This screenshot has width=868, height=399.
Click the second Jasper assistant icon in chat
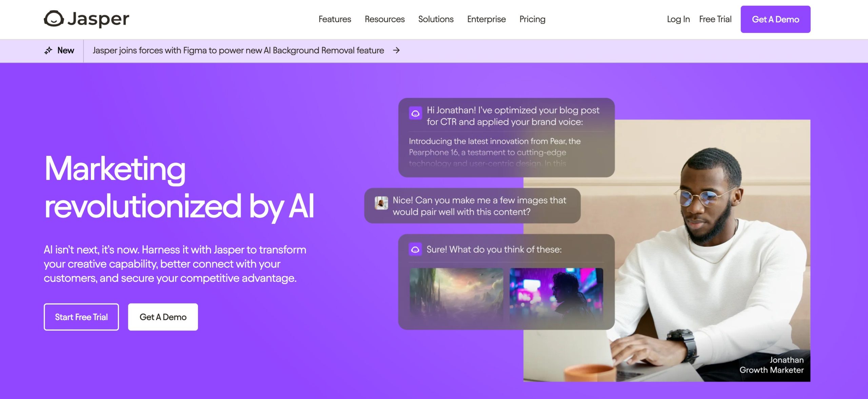tap(416, 249)
